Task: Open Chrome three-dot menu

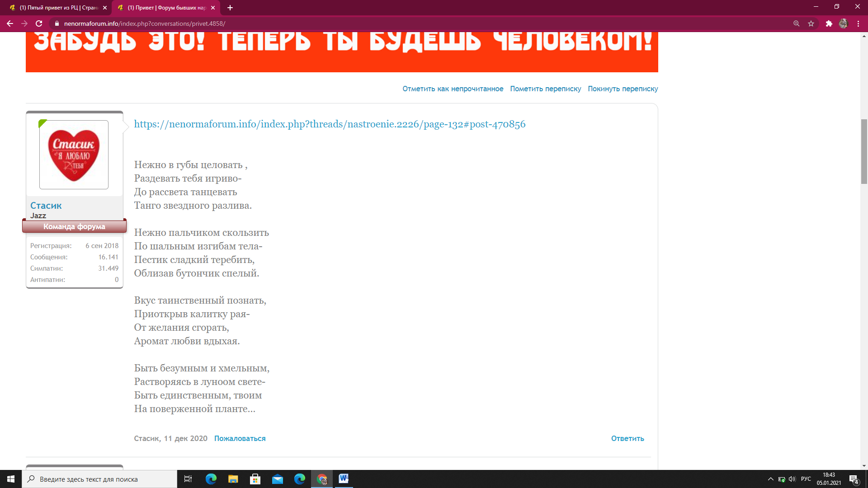Action: point(858,23)
